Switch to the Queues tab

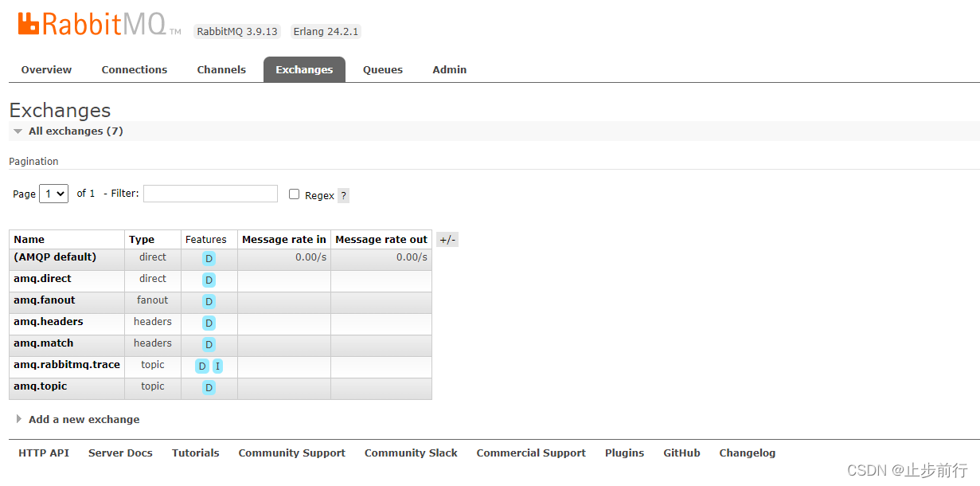tap(383, 70)
